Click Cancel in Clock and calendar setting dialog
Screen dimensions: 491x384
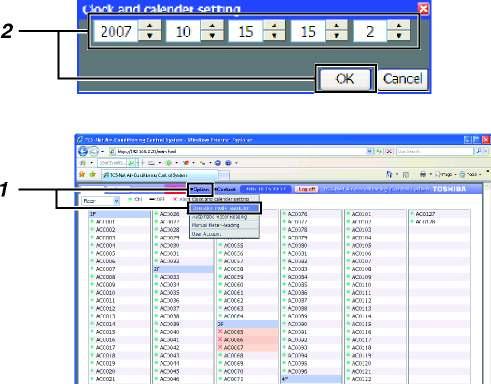point(403,79)
